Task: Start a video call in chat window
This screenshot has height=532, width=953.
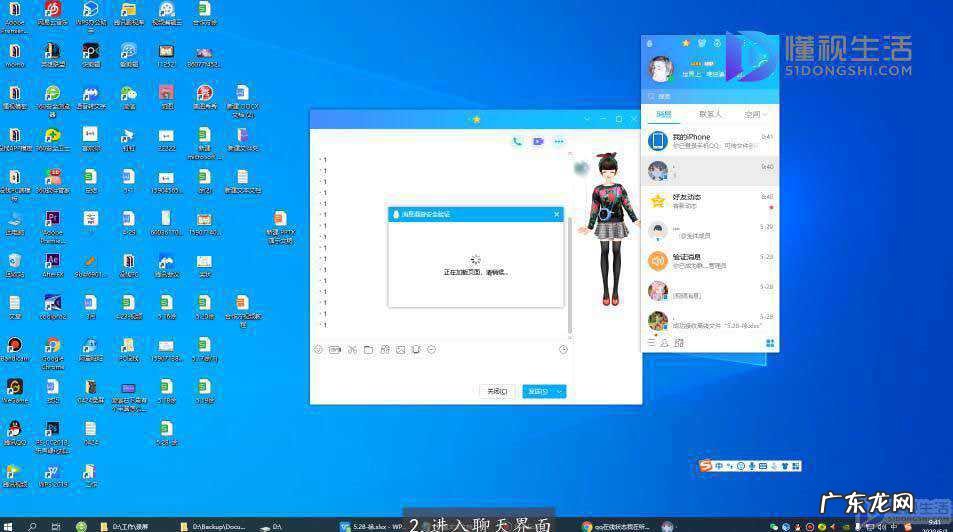Action: tap(538, 142)
